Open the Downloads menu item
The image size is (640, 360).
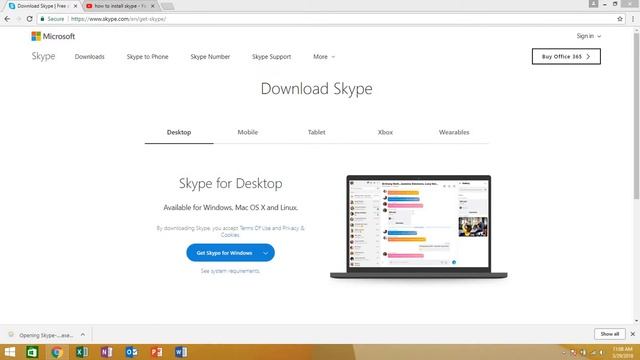coord(89,57)
